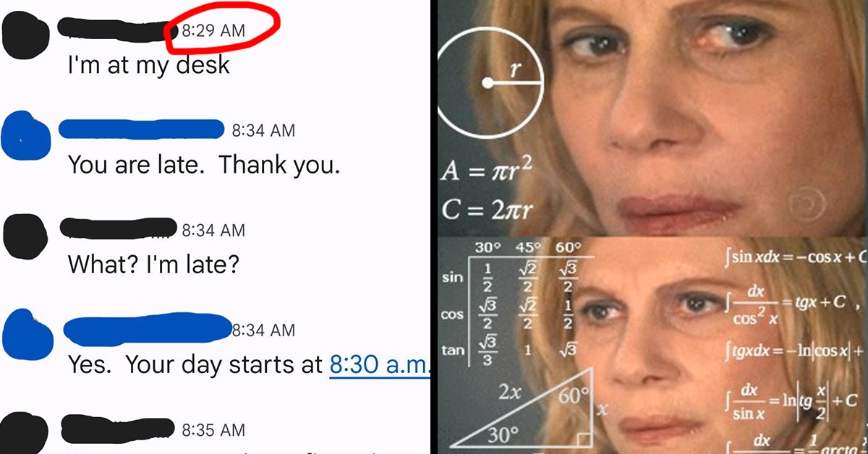Image resolution: width=868 pixels, height=454 pixels.
Task: Open the 8:30 a.m. time link
Action: pyautogui.click(x=379, y=364)
